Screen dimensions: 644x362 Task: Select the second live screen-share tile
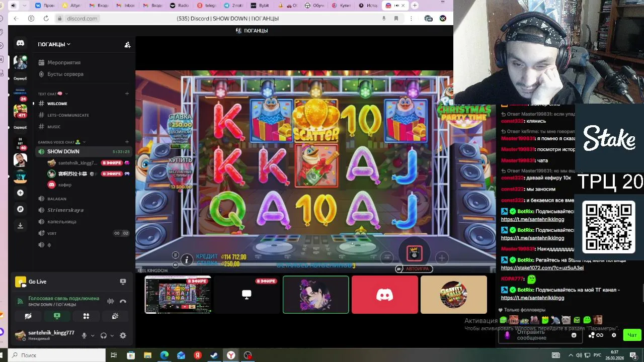247,295
